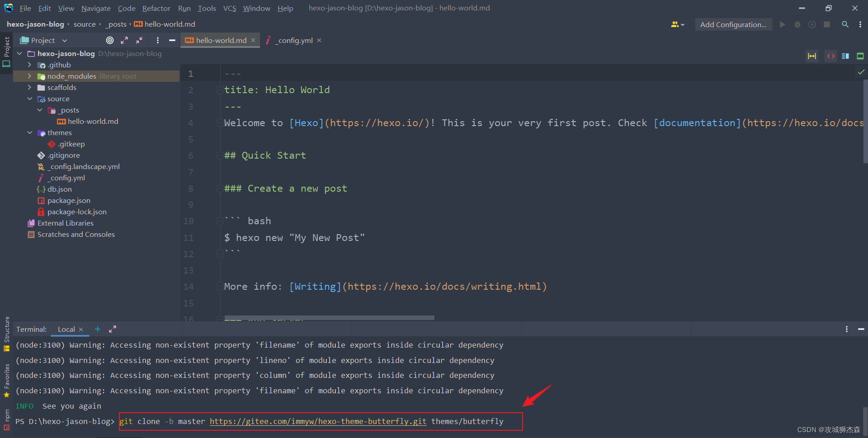Screen dimensions: 868x438
Task: Hide the Terminal tool window
Action: pyautogui.click(x=861, y=329)
